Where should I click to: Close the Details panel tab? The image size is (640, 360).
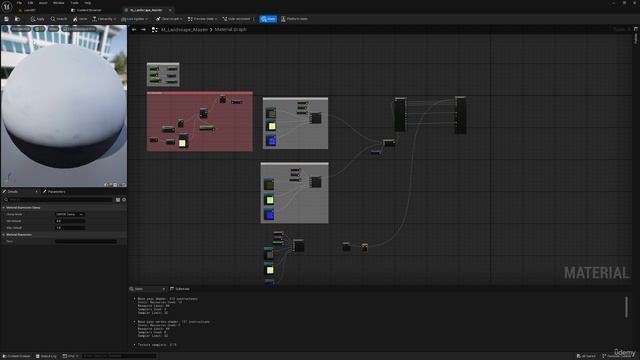click(36, 191)
